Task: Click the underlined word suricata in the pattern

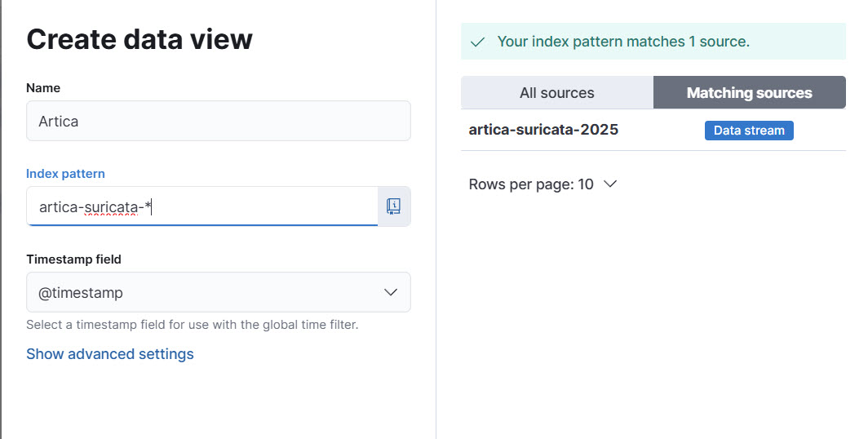Action: 111,207
